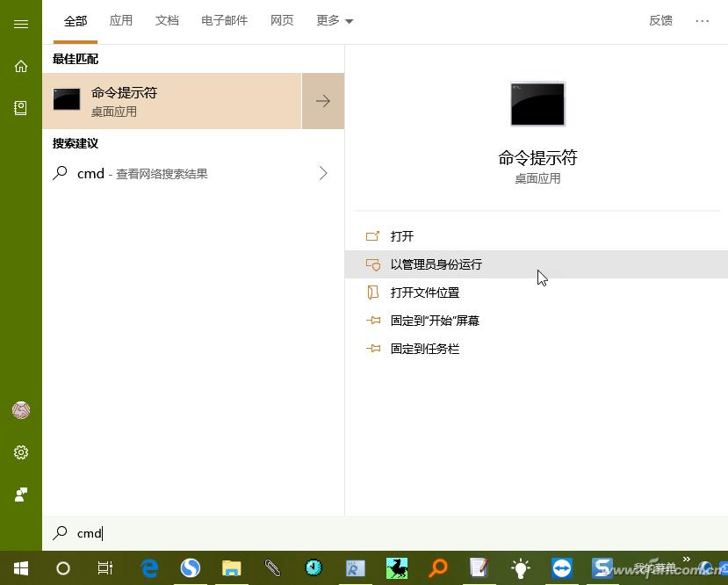Image resolution: width=728 pixels, height=585 pixels.
Task: Open Settings via the gear icon
Action: [x=20, y=452]
